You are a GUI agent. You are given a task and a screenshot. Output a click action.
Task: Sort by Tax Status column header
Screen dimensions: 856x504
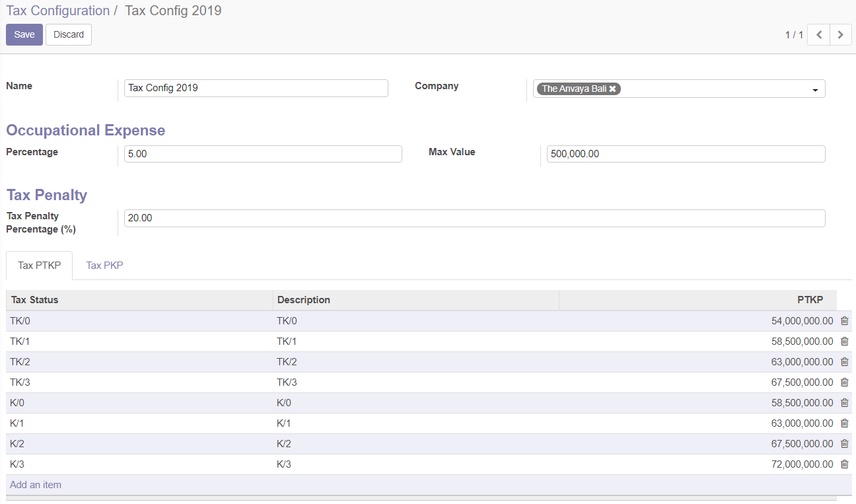pyautogui.click(x=139, y=300)
